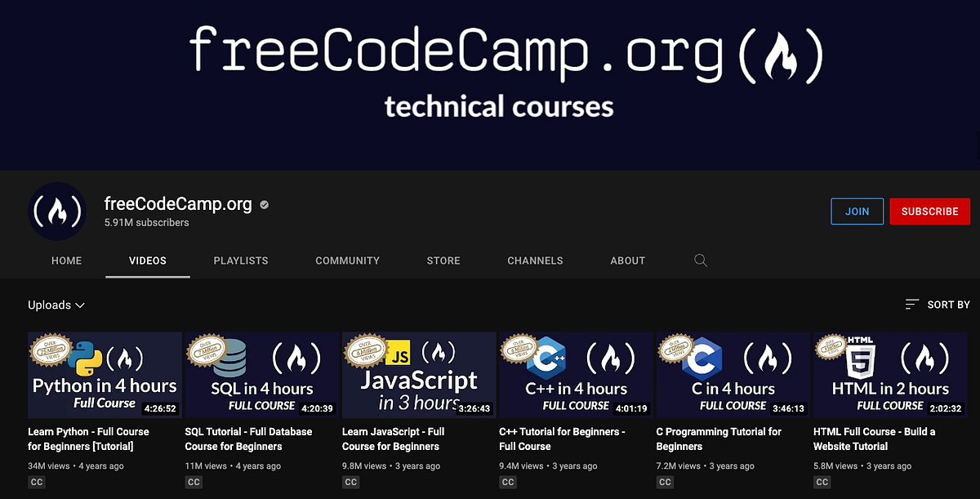The width and height of the screenshot is (980, 499).
Task: Open the COMMUNITY tab
Action: (x=347, y=260)
